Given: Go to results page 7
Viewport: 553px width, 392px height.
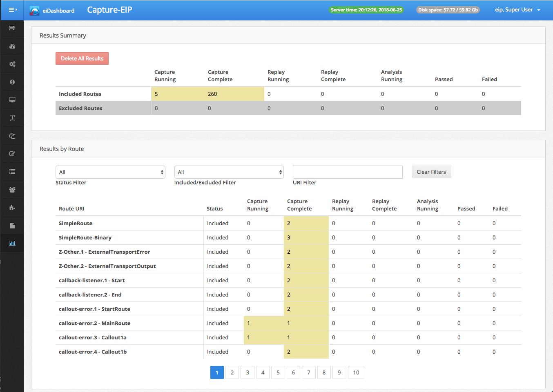Looking at the screenshot, I should (x=309, y=372).
